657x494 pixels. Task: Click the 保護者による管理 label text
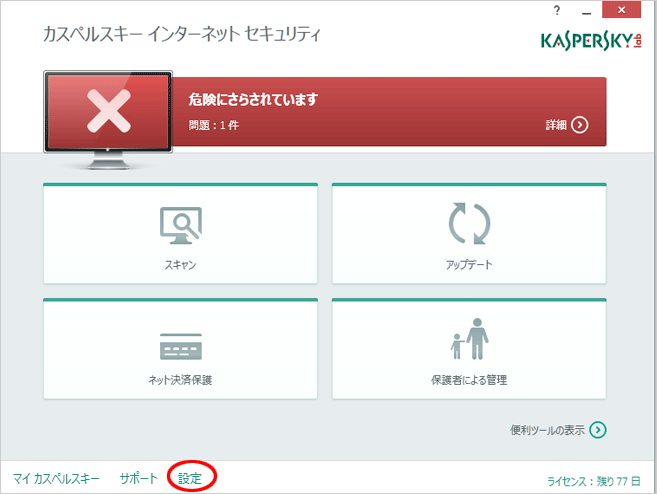pyautogui.click(x=469, y=380)
